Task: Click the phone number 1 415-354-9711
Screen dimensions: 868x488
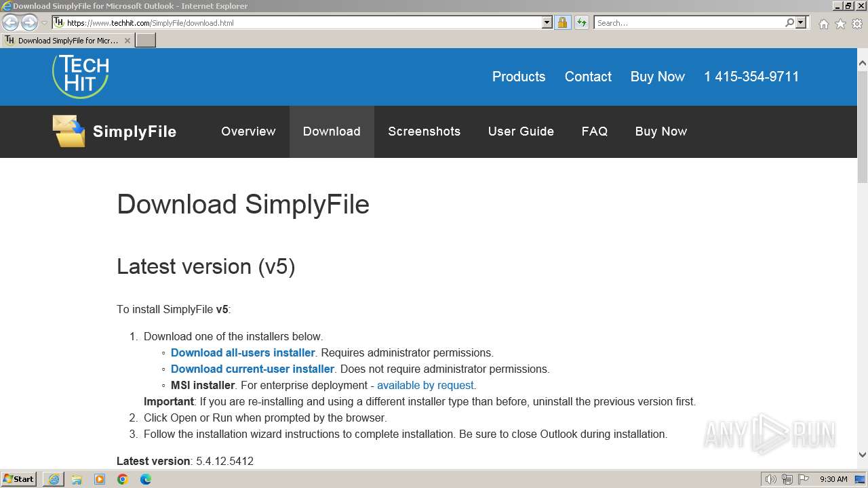Action: 751,77
